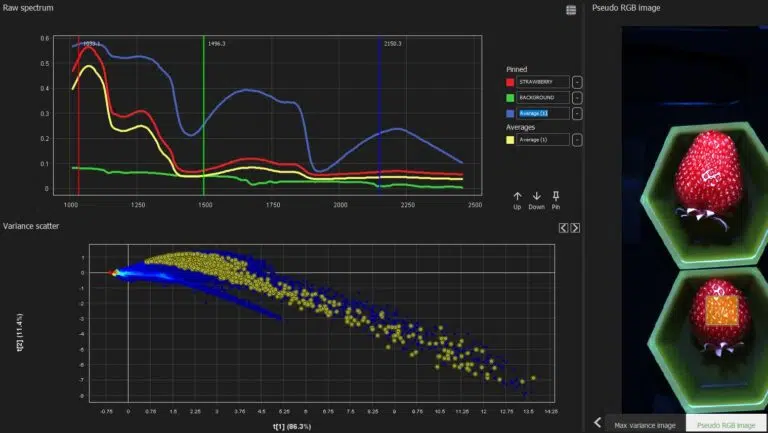Open the Raw spectrum list menu icon
768x433 pixels.
coord(571,10)
